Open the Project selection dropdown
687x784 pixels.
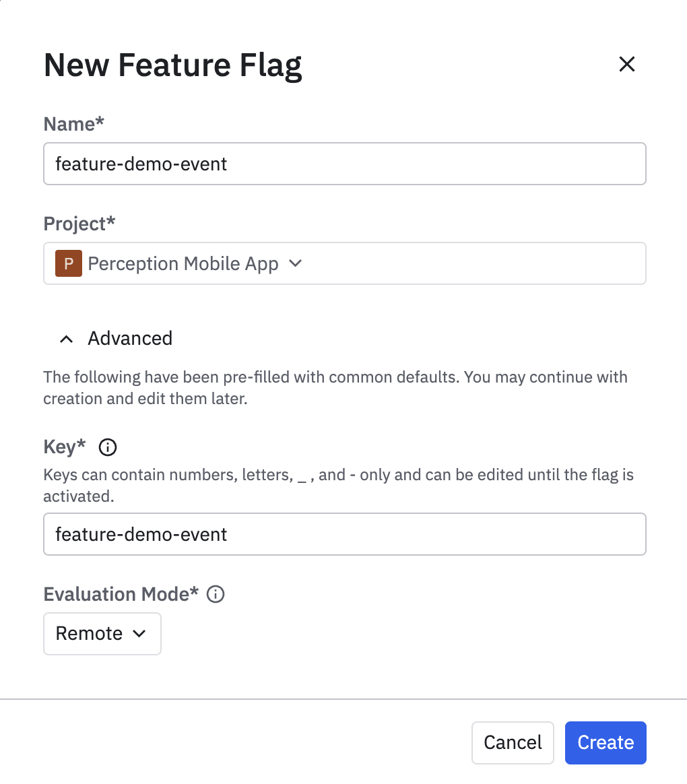pos(345,263)
